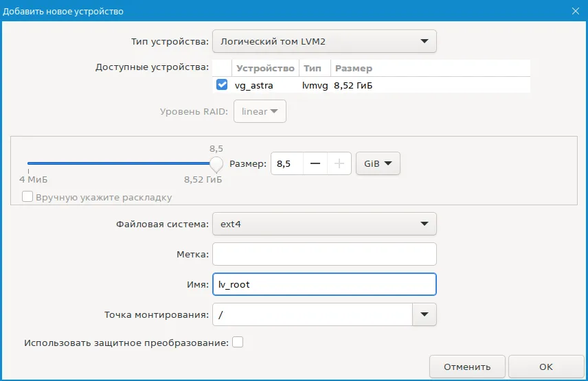Focus the Размер value field
This screenshot has height=381, width=588.
tap(287, 163)
